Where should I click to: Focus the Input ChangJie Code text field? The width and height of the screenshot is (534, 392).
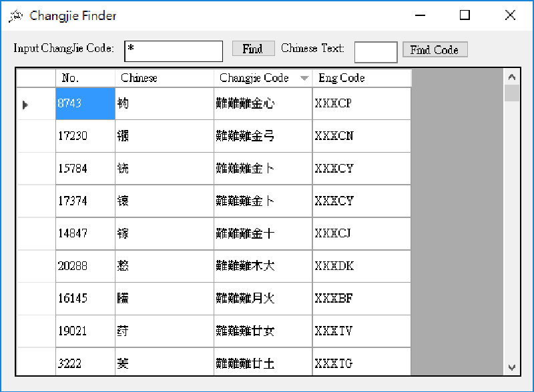pyautogui.click(x=174, y=51)
